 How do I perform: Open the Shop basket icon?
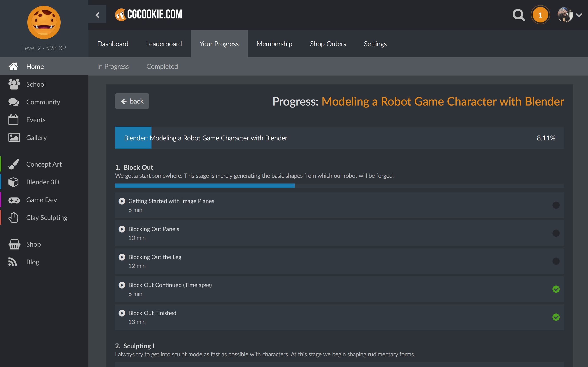point(14,244)
